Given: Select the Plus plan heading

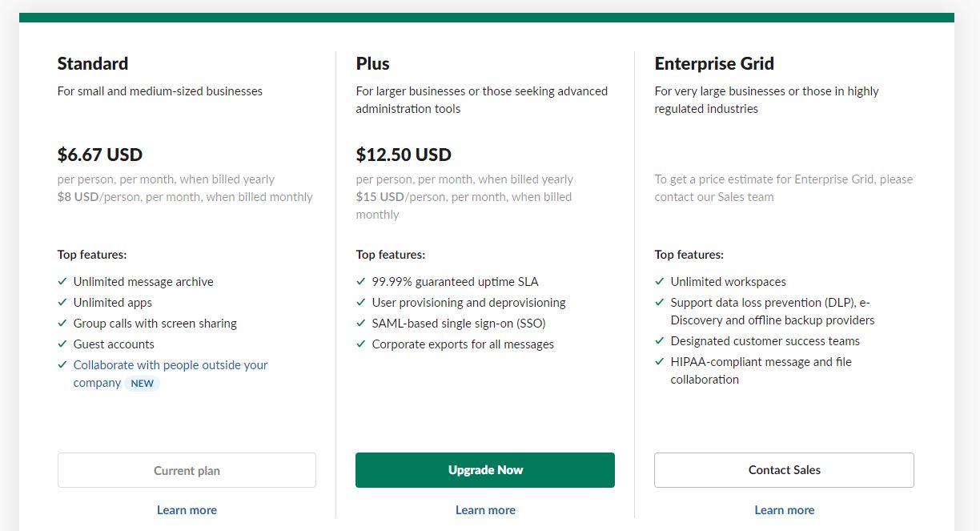Looking at the screenshot, I should coord(373,63).
